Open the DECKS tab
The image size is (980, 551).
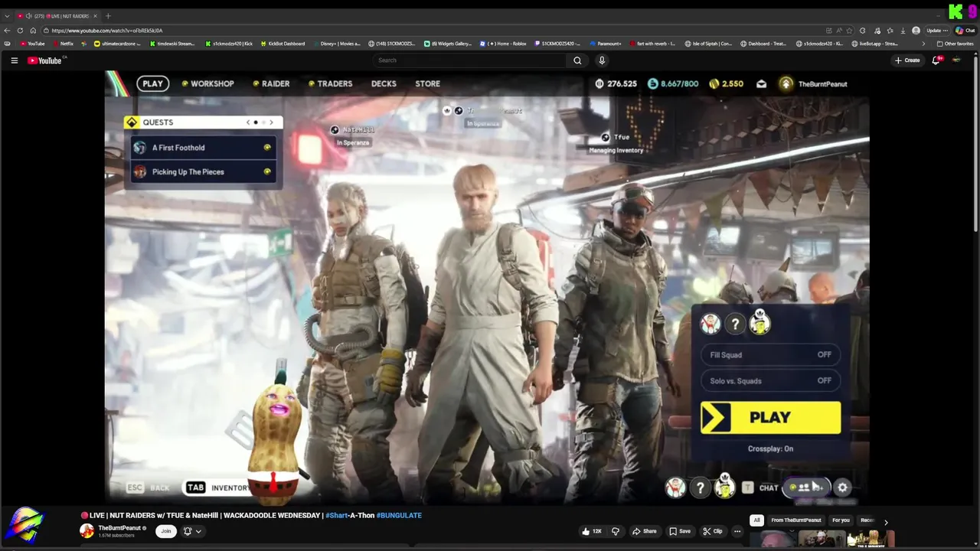(x=384, y=84)
